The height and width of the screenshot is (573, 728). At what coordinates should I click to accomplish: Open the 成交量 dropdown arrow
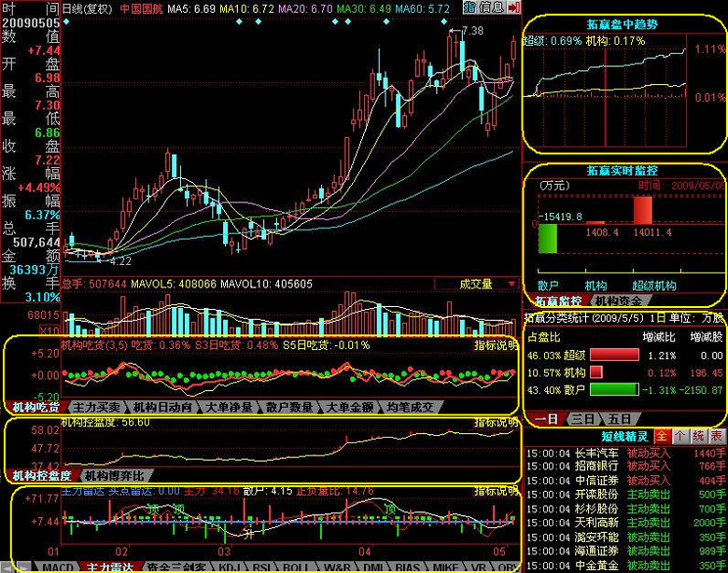pos(511,284)
